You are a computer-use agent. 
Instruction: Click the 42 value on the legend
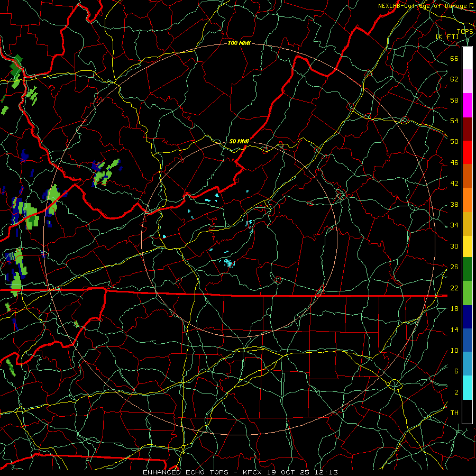point(454,183)
